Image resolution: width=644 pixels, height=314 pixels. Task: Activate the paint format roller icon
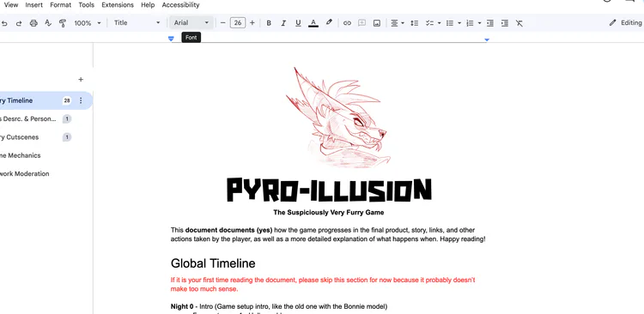[x=63, y=23]
